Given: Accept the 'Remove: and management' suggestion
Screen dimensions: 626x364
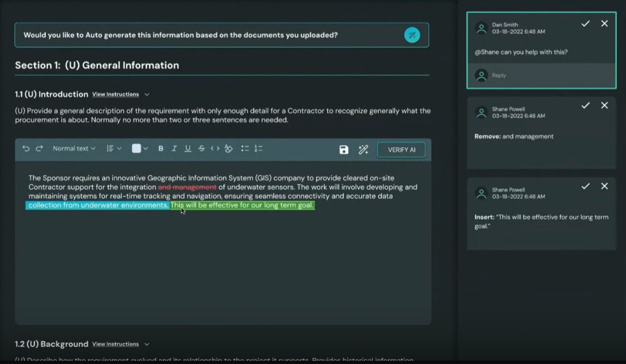Looking at the screenshot, I should (585, 105).
